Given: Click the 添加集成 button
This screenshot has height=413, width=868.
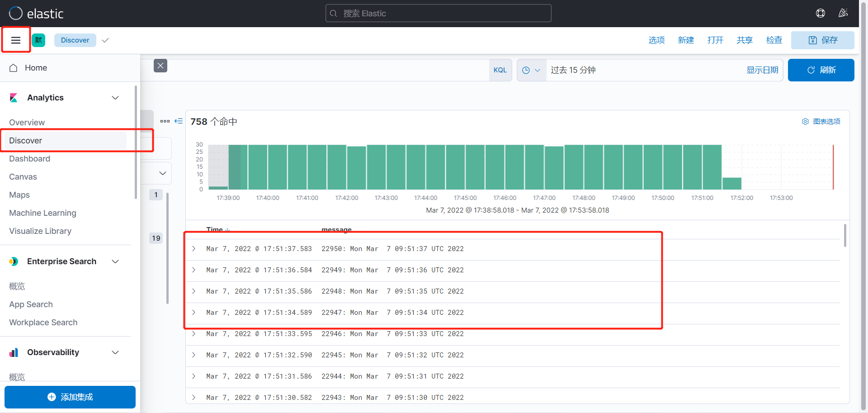Looking at the screenshot, I should pyautogui.click(x=70, y=397).
